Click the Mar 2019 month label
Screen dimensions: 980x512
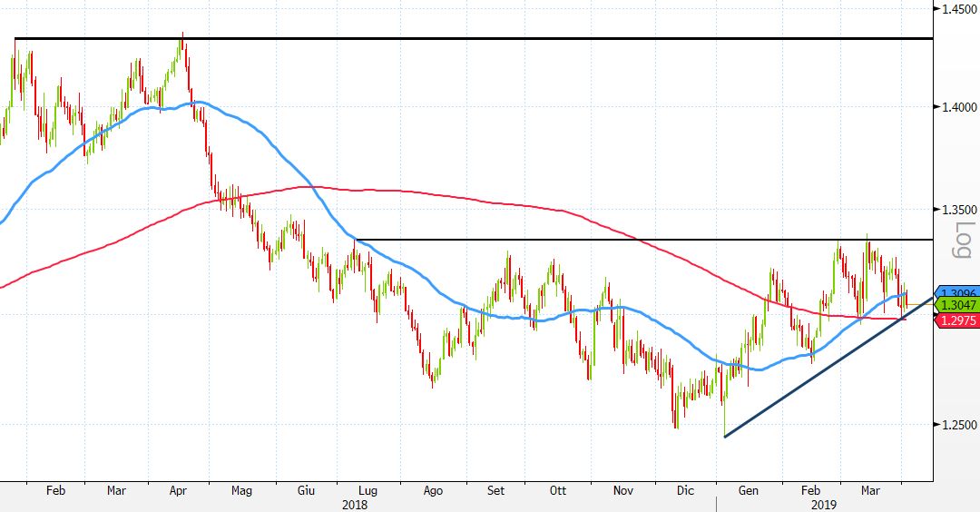click(870, 491)
